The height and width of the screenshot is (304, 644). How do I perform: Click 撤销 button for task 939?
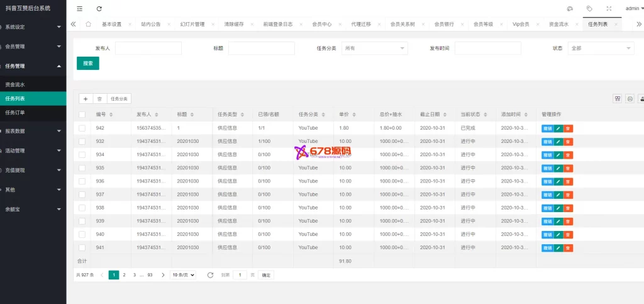click(548, 222)
